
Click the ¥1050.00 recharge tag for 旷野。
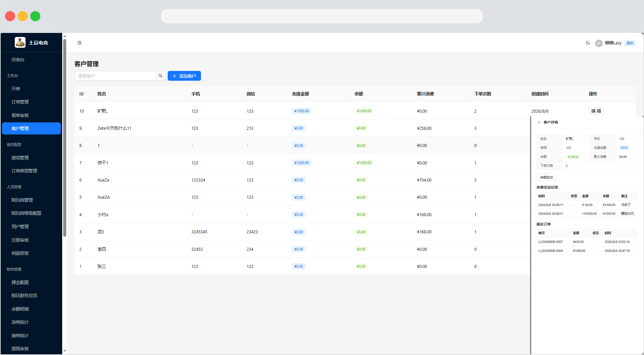click(x=301, y=111)
